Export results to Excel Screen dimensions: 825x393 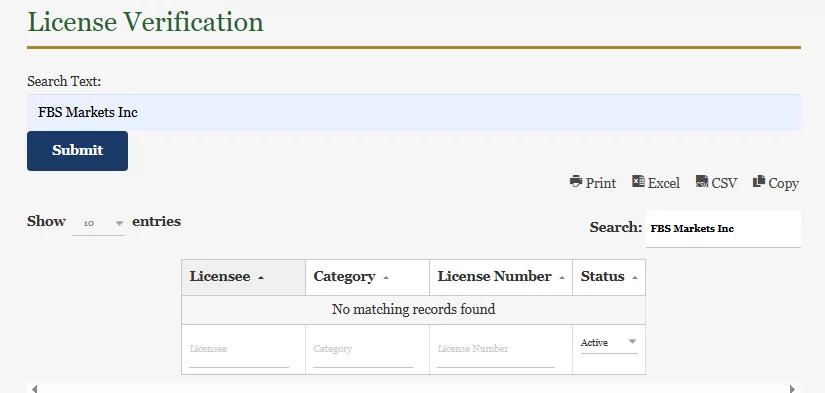[656, 183]
